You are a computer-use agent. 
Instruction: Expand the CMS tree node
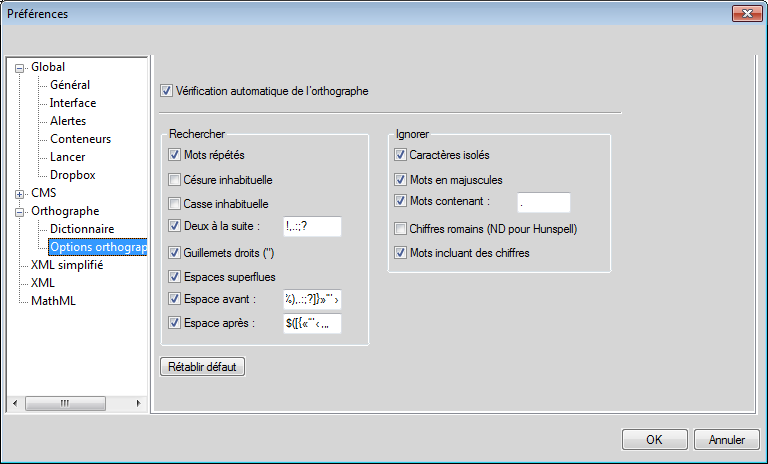click(19, 194)
